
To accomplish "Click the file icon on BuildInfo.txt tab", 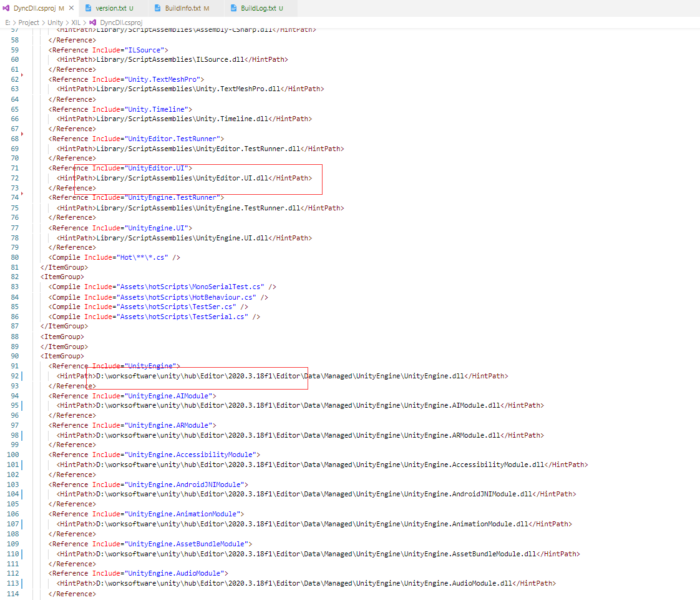I will pos(158,8).
